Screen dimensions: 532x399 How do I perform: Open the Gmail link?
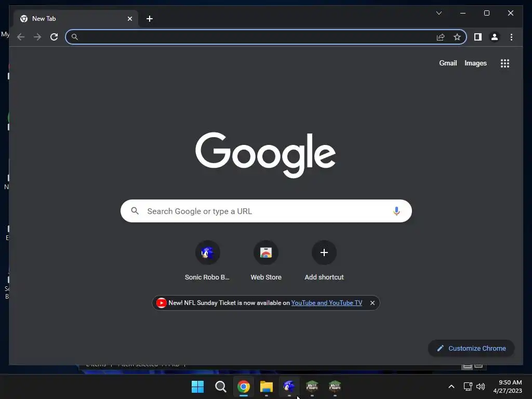coord(448,63)
